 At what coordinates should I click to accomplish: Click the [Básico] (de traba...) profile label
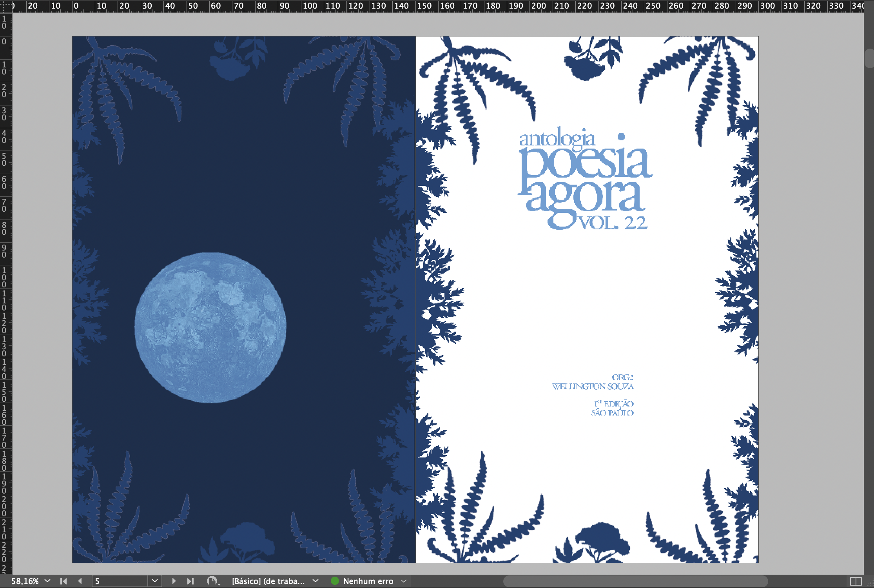[x=268, y=581]
